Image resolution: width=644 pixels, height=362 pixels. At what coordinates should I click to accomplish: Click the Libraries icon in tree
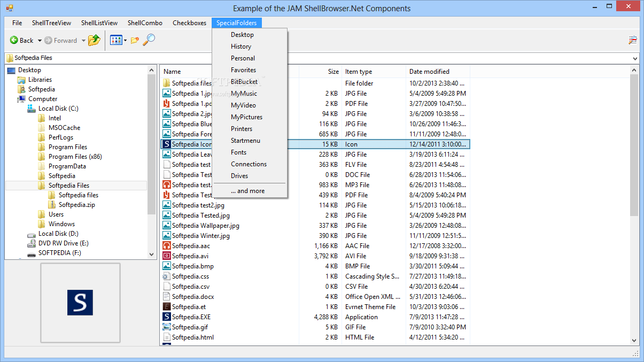(21, 80)
